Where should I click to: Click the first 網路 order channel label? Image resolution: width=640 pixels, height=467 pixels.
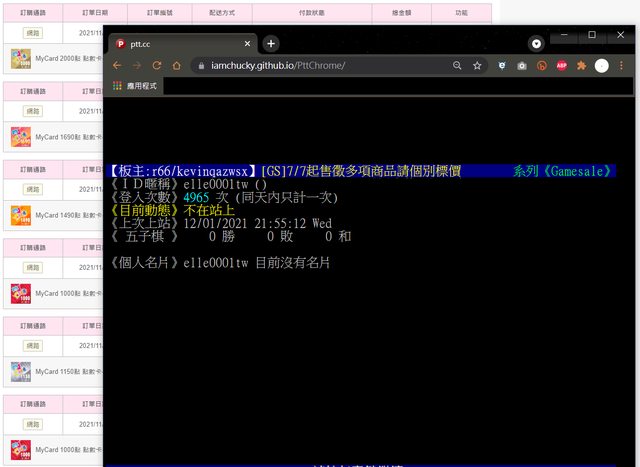pyautogui.click(x=33, y=32)
